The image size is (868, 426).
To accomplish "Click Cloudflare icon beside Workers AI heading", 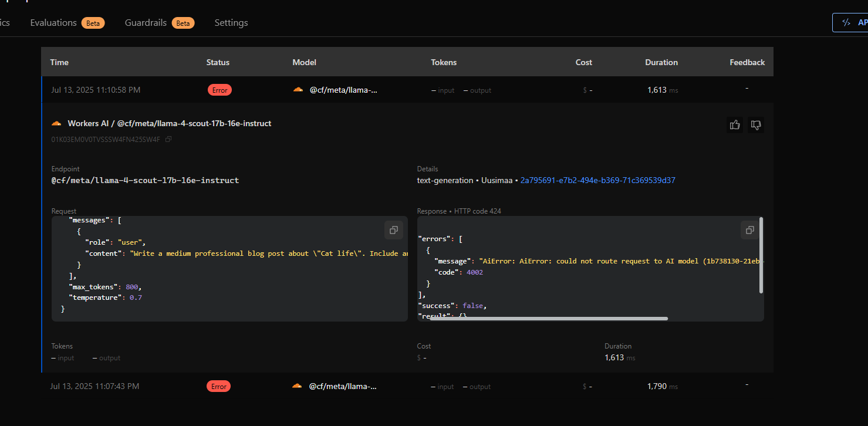I will 56,123.
